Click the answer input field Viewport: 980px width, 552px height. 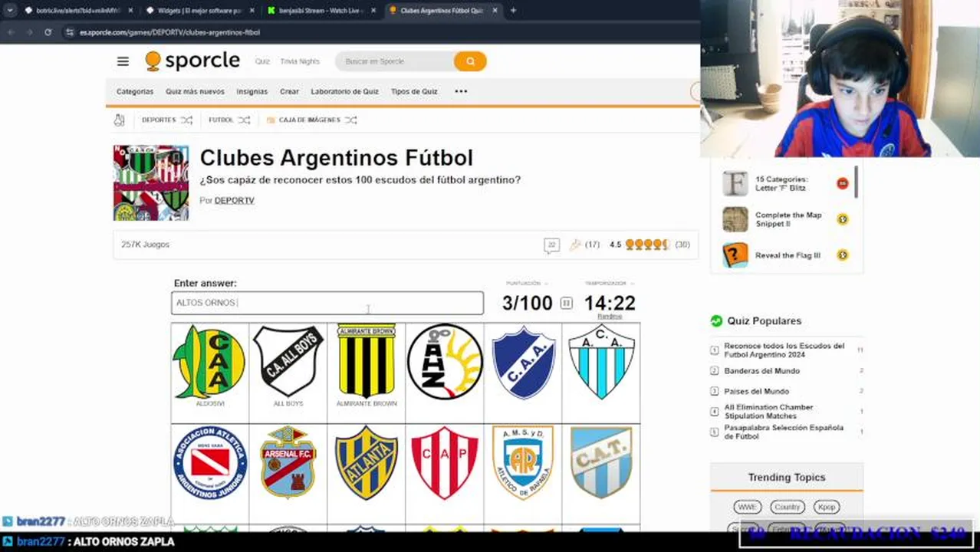click(x=327, y=303)
